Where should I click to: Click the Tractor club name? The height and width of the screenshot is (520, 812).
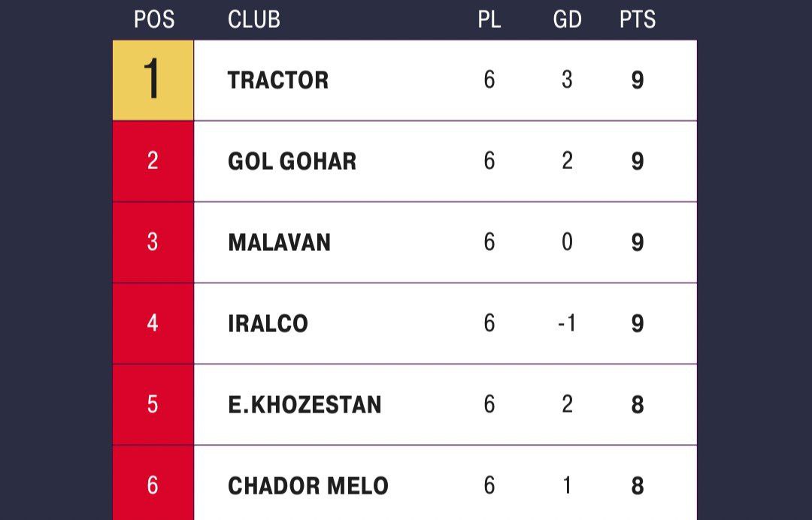point(277,80)
